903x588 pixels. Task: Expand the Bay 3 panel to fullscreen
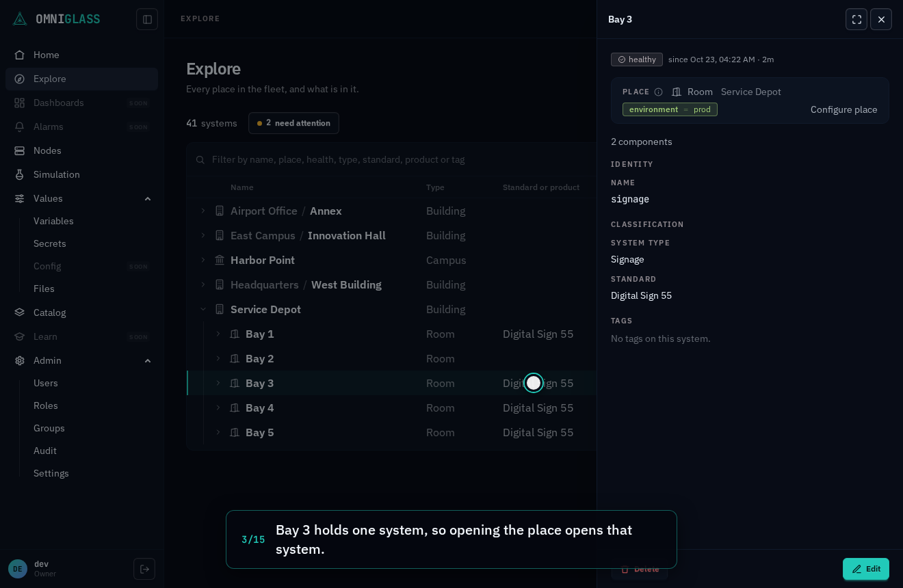856,19
